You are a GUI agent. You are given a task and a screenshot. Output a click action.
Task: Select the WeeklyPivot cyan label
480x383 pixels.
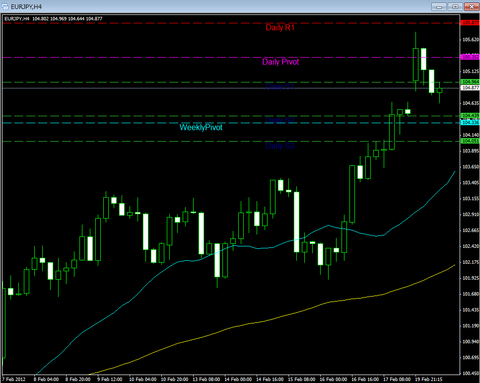click(x=201, y=128)
